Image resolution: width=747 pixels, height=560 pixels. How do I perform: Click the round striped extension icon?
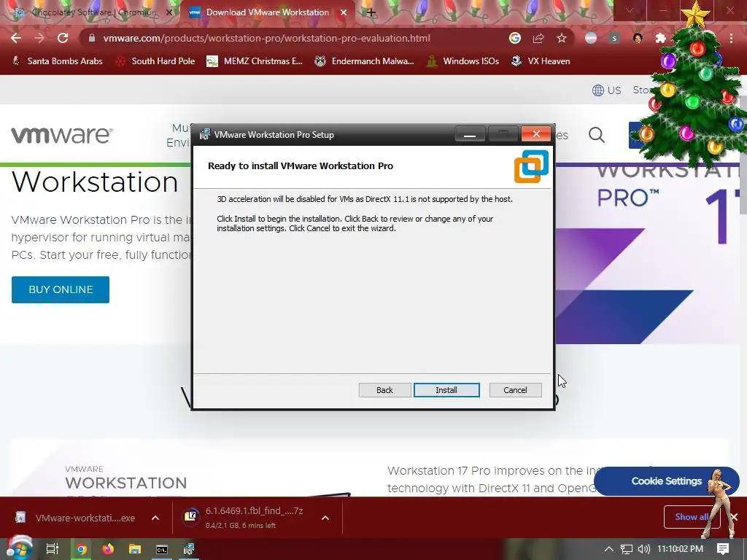(591, 38)
